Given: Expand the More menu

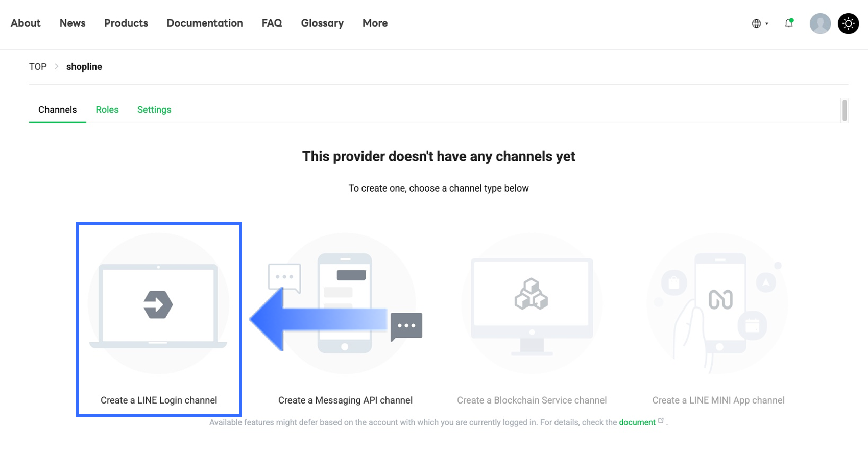Looking at the screenshot, I should 375,23.
